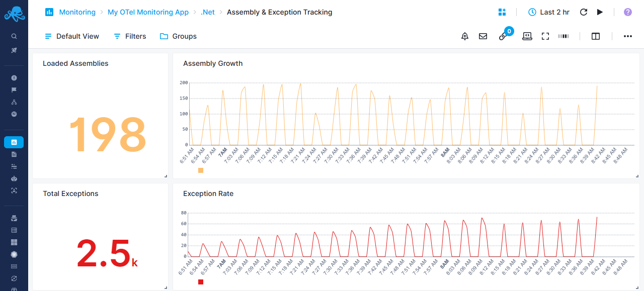Click the rocket icon in the sidebar

tap(14, 50)
